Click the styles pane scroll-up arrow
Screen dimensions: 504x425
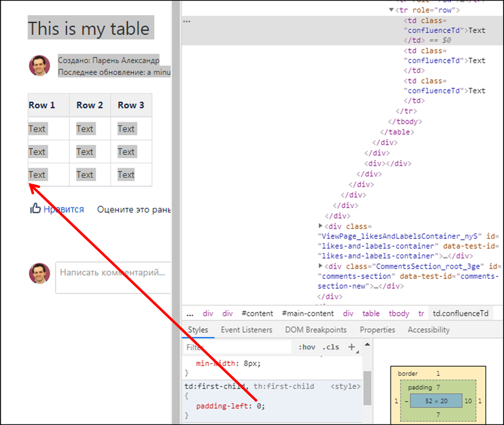[x=367, y=345]
